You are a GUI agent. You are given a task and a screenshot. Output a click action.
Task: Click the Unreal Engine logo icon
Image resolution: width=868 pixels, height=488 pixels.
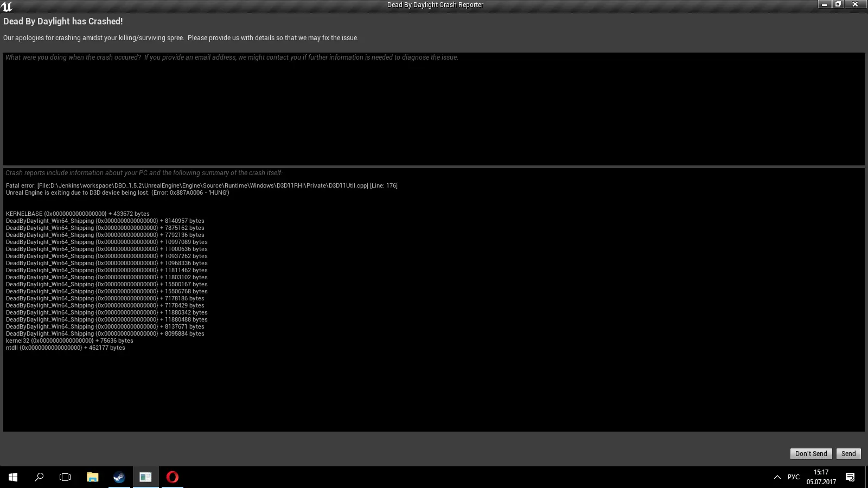(7, 6)
